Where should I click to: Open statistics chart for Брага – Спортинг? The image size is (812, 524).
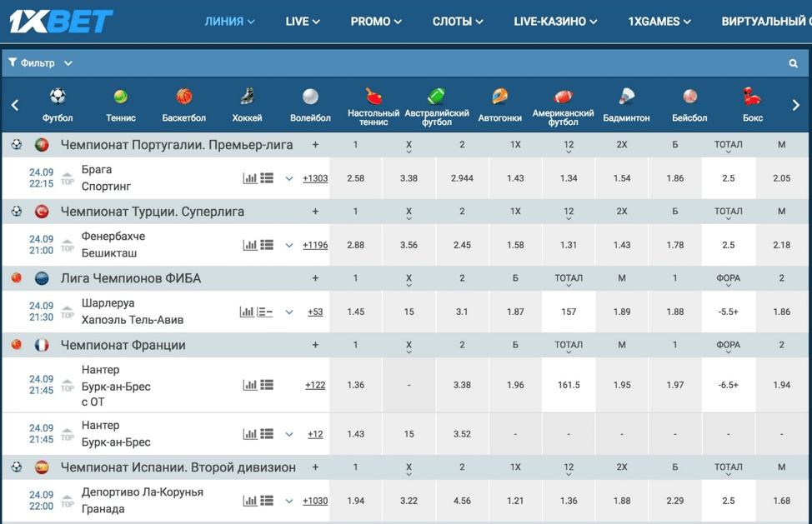click(249, 178)
